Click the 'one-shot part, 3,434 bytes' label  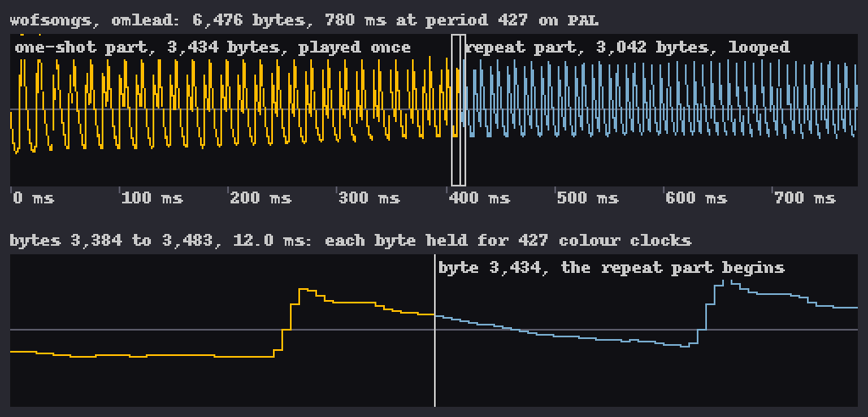tap(213, 47)
